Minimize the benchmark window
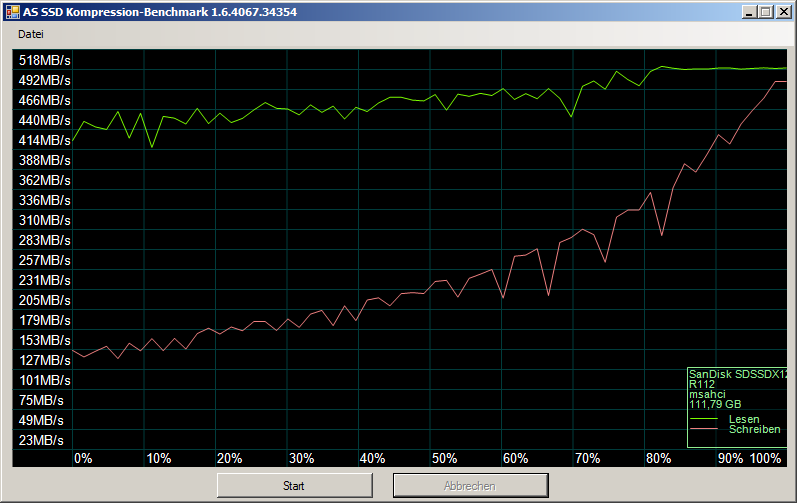This screenshot has height=503, width=797. point(748,12)
